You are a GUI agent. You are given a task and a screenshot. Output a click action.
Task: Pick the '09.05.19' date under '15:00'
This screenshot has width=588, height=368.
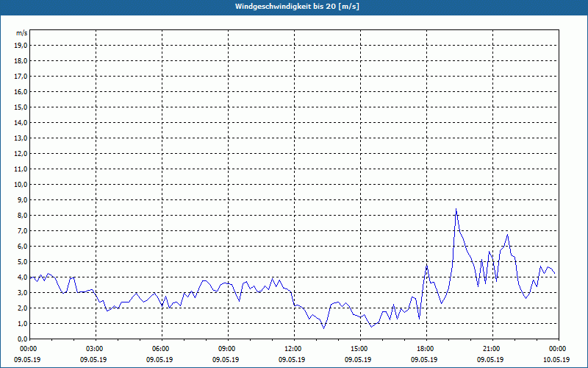click(x=358, y=360)
